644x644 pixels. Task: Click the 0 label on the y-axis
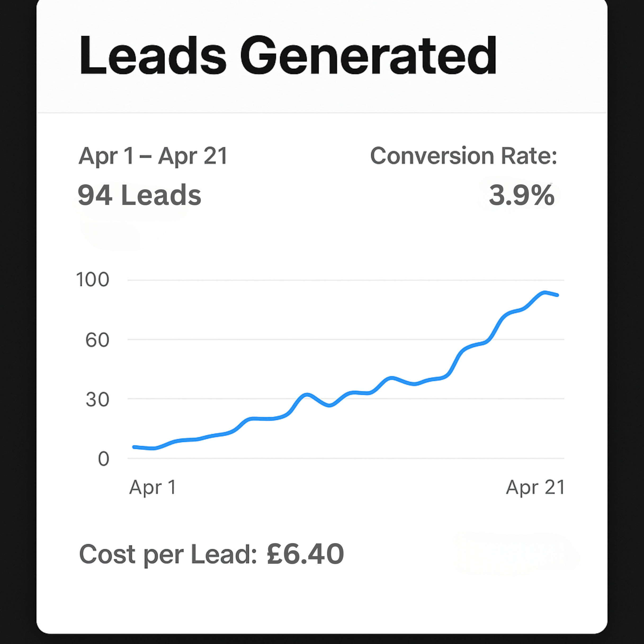pos(103,459)
